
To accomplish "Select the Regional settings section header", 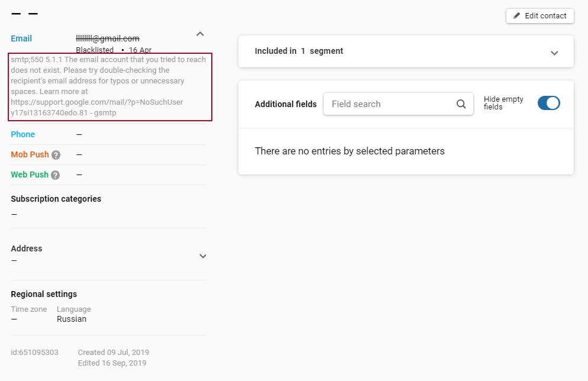I will (x=44, y=294).
